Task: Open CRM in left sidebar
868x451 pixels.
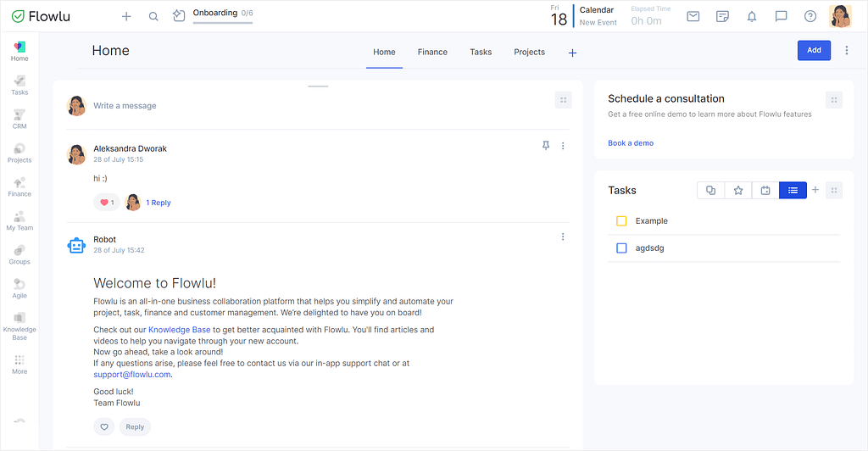Action: 19,119
